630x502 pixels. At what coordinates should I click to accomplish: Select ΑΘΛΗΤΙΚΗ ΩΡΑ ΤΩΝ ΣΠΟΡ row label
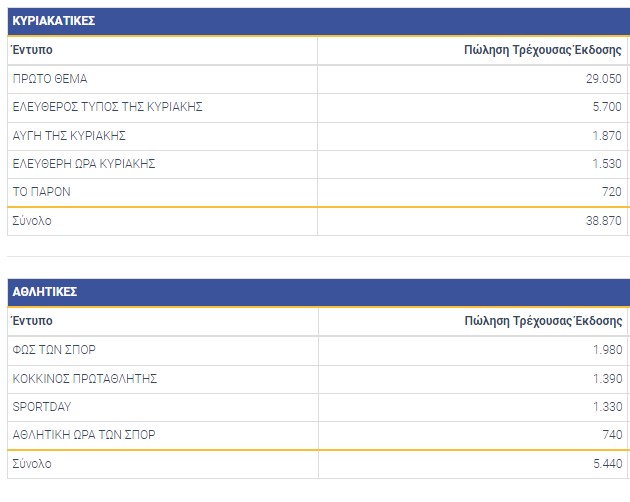84,435
